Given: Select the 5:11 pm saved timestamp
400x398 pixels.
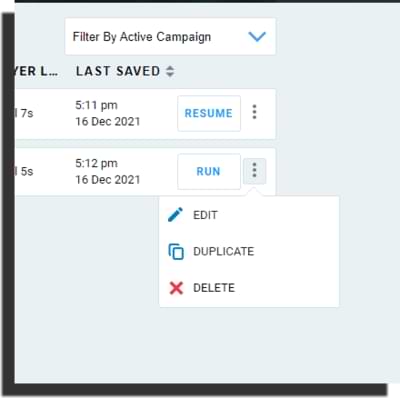Looking at the screenshot, I should [96, 105].
